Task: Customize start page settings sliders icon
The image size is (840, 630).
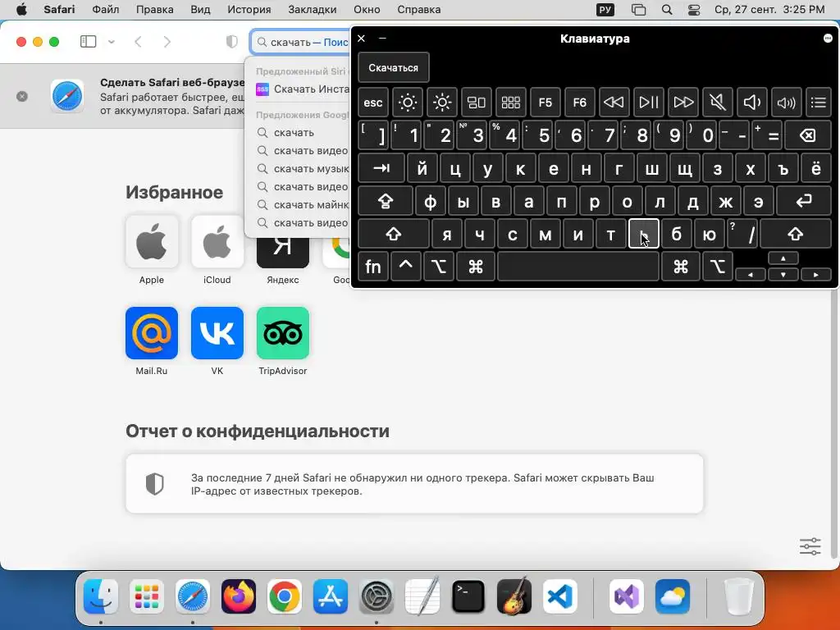Action: 810,546
